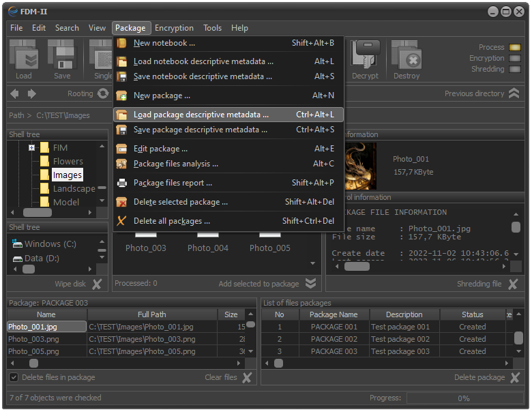Select the Images folder in shell tree
532x412 pixels.
[67, 175]
